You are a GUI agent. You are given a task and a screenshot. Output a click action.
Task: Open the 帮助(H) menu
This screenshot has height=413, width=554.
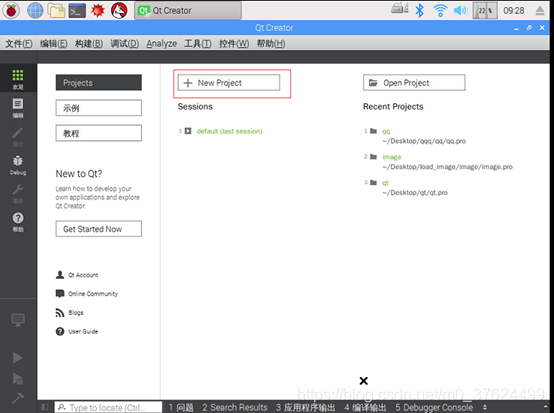coord(271,43)
